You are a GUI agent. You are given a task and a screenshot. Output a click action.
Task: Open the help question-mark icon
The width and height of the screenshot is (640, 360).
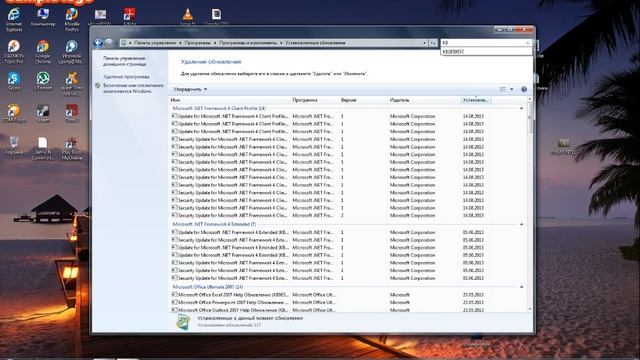[524, 89]
